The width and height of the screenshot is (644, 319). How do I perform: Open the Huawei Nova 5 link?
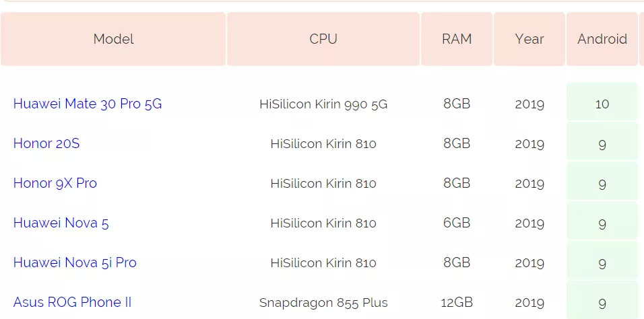pos(61,223)
